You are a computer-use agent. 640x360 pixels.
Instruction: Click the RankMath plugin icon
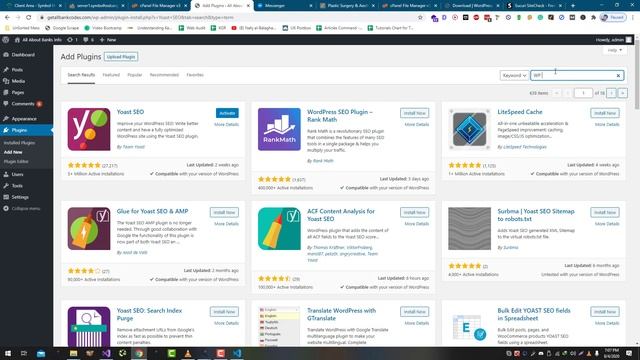tap(279, 129)
